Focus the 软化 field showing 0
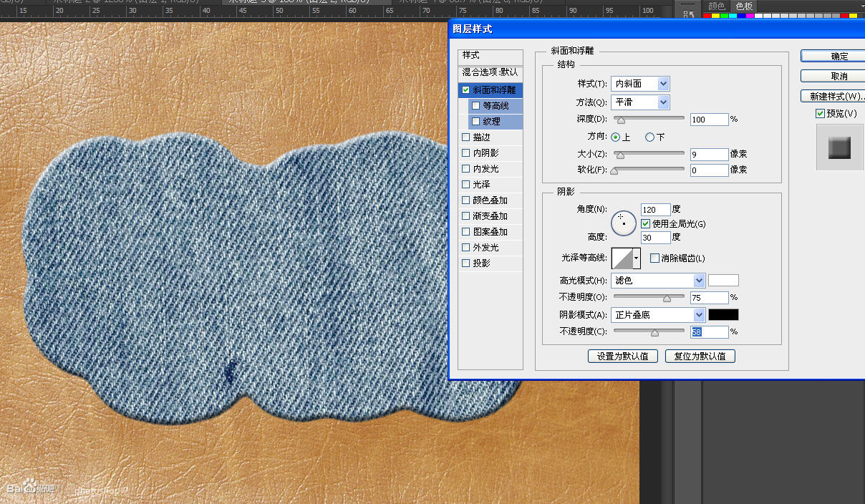Screen dimensions: 865x504 (x=709, y=170)
